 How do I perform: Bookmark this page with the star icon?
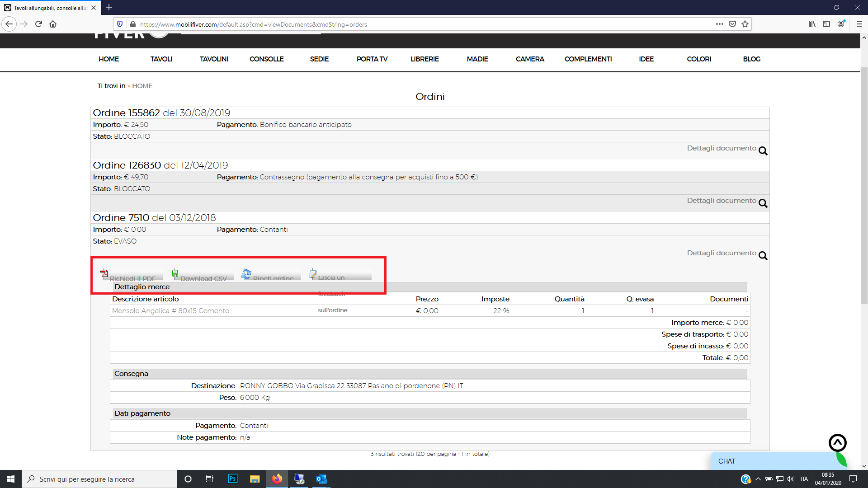745,24
